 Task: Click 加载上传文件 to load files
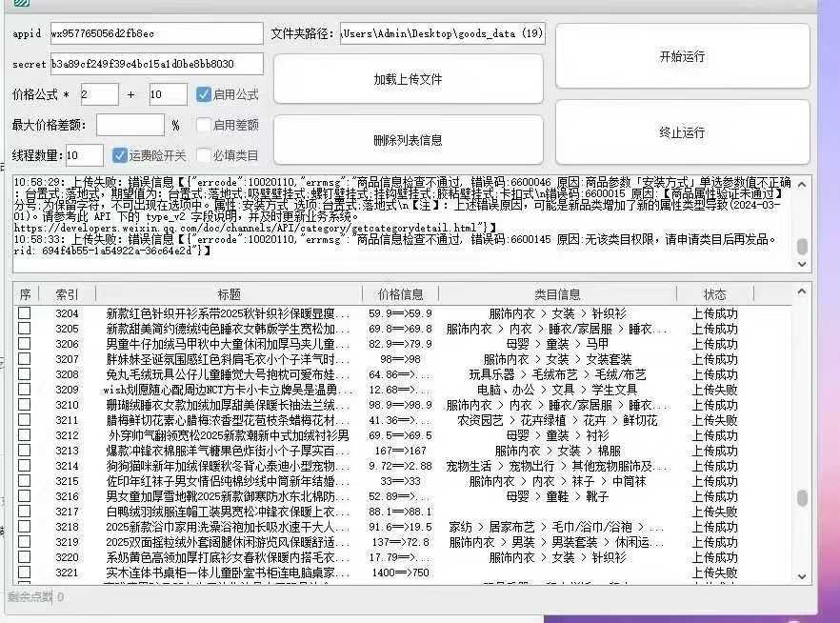(x=408, y=79)
